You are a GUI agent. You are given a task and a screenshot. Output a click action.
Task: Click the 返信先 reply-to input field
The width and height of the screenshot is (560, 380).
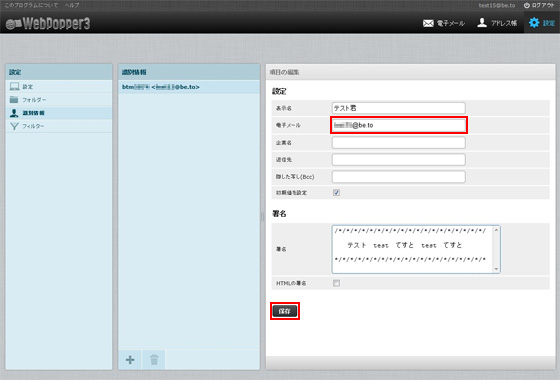click(x=399, y=160)
